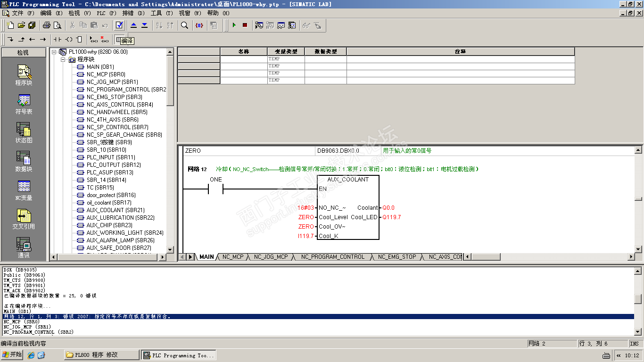The image size is (644, 362).
Task: Create a new project with the toolbar icon
Action: (x=10, y=25)
